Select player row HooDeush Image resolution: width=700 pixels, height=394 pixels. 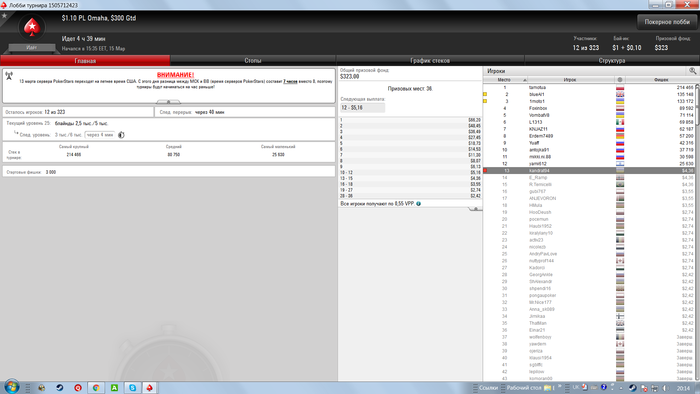(588, 212)
